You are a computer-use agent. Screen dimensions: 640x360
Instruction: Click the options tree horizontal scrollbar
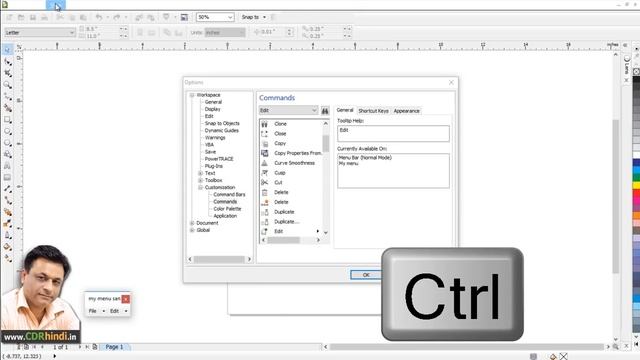pos(219,259)
